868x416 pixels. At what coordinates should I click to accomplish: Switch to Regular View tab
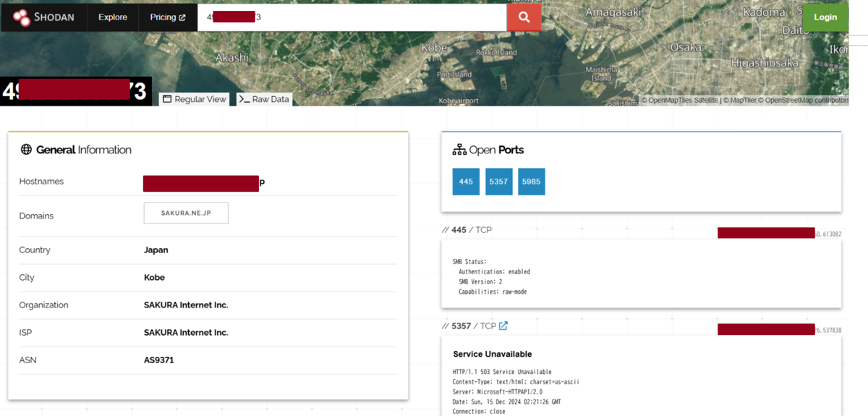pyautogui.click(x=194, y=99)
